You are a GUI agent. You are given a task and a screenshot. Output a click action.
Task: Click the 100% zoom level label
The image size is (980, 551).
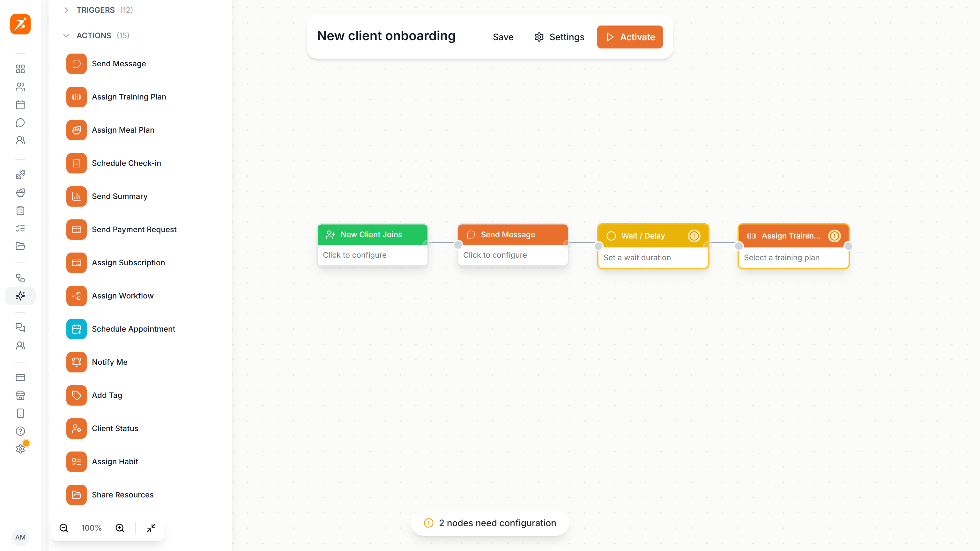tap(91, 528)
